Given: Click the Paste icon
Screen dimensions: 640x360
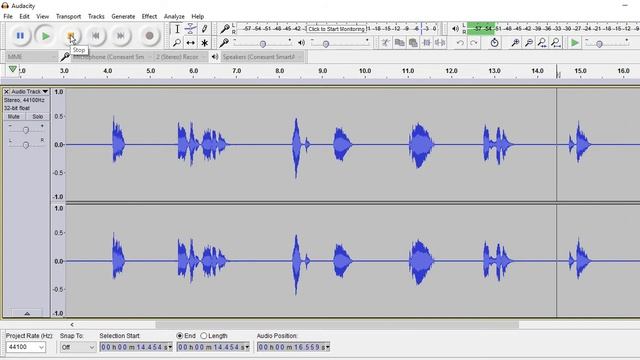Looking at the screenshot, I should (x=413, y=42).
